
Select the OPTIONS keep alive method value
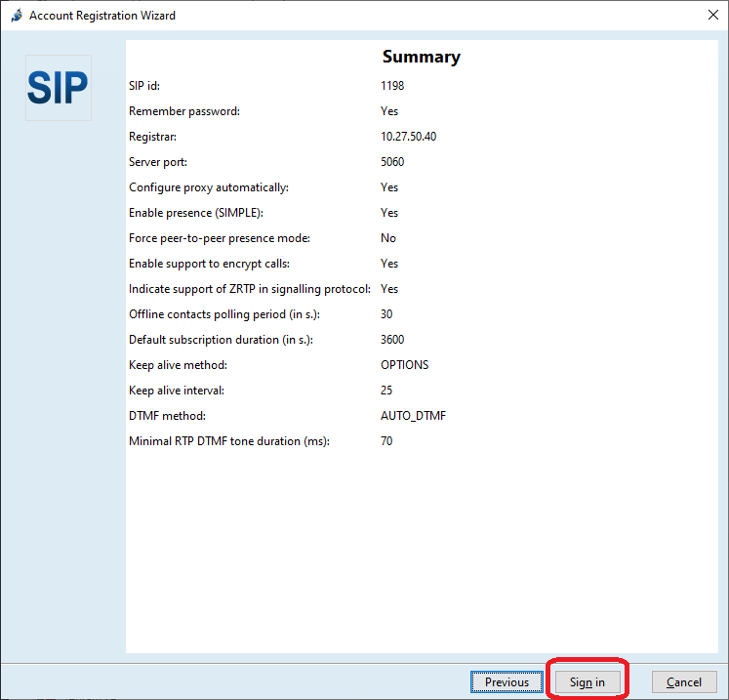pyautogui.click(x=404, y=365)
